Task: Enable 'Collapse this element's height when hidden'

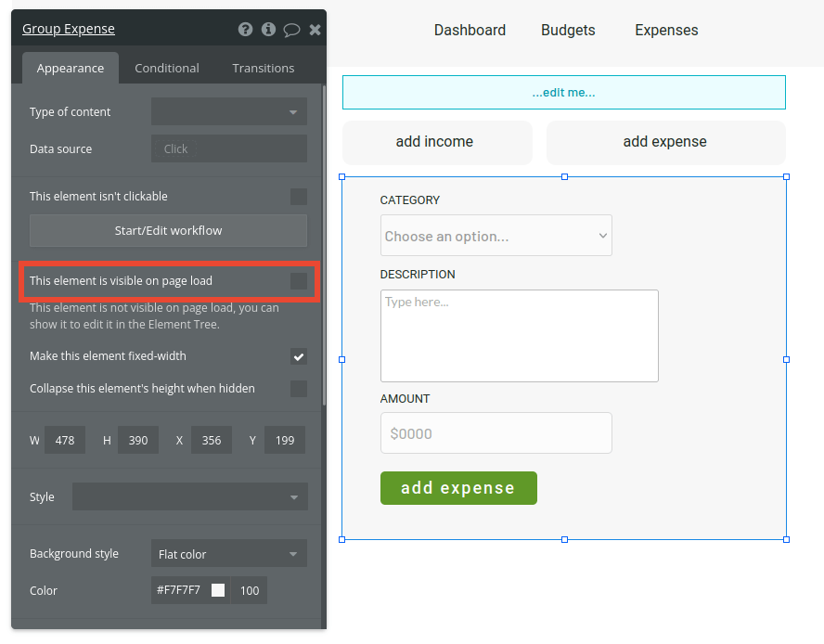Action: click(x=299, y=389)
